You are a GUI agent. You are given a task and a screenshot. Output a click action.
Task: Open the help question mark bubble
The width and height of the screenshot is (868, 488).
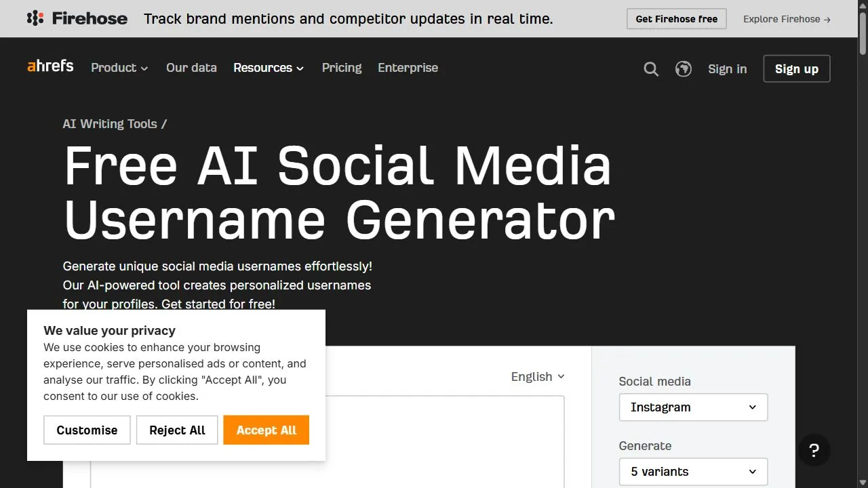click(x=814, y=451)
